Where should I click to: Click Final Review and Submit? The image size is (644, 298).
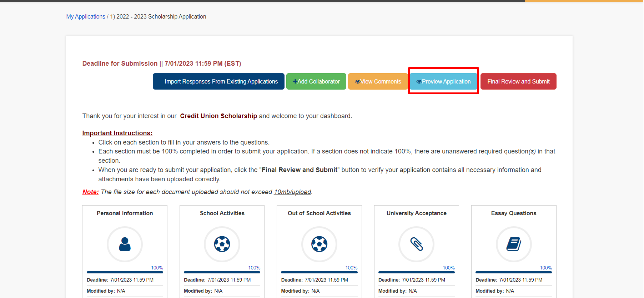pos(518,81)
